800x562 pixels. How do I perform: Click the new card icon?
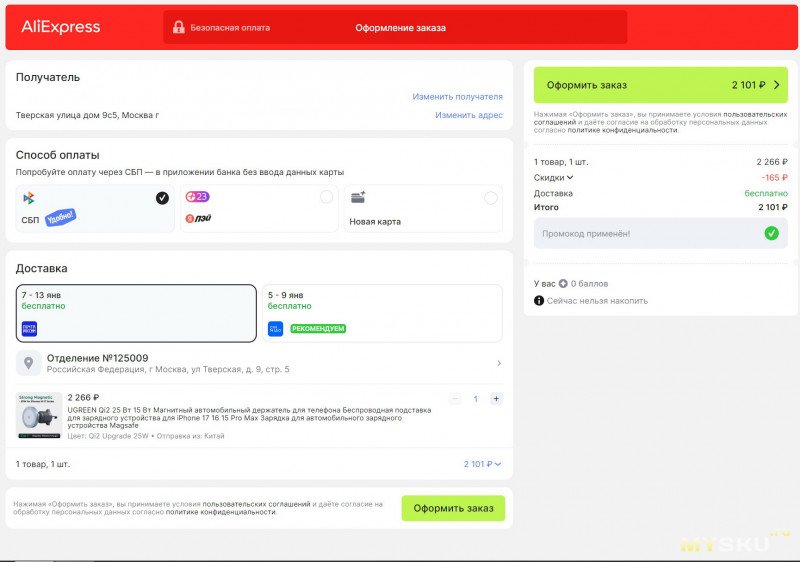click(358, 197)
